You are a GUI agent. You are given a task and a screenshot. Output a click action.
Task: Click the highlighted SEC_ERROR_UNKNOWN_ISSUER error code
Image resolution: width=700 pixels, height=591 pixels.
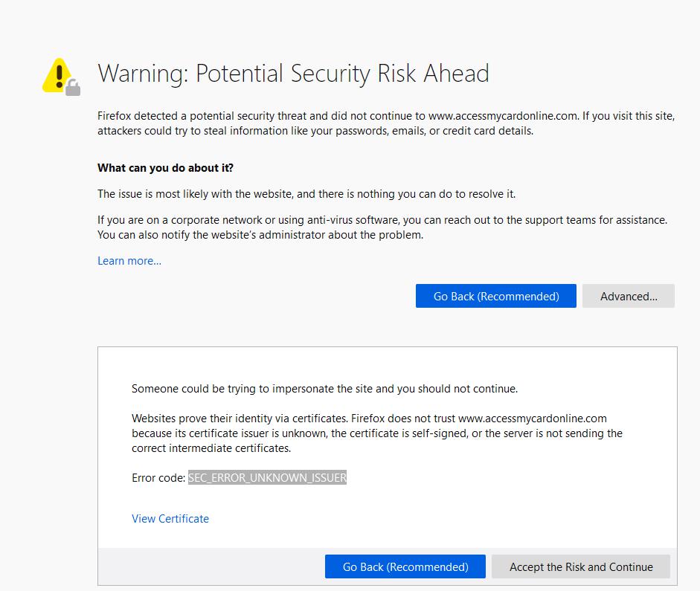268,478
